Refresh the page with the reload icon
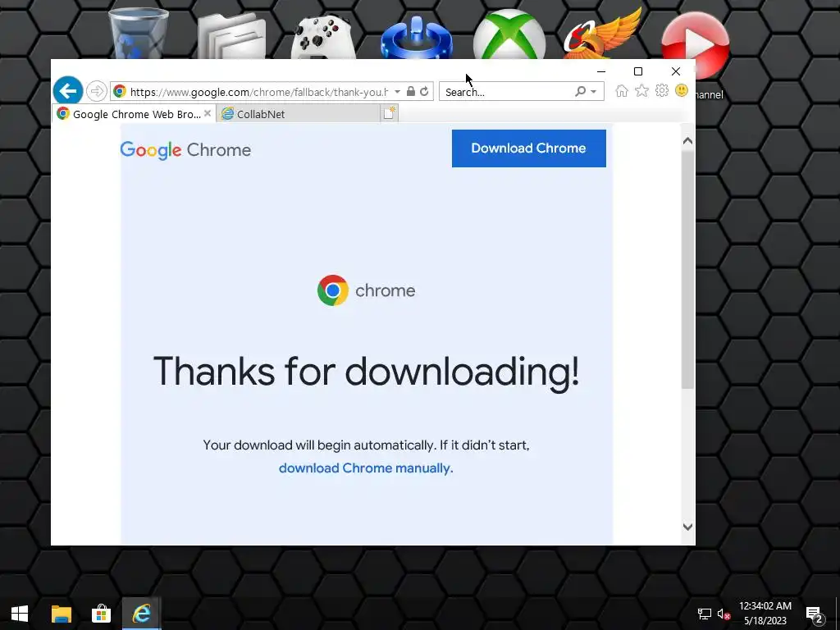 pos(424,92)
